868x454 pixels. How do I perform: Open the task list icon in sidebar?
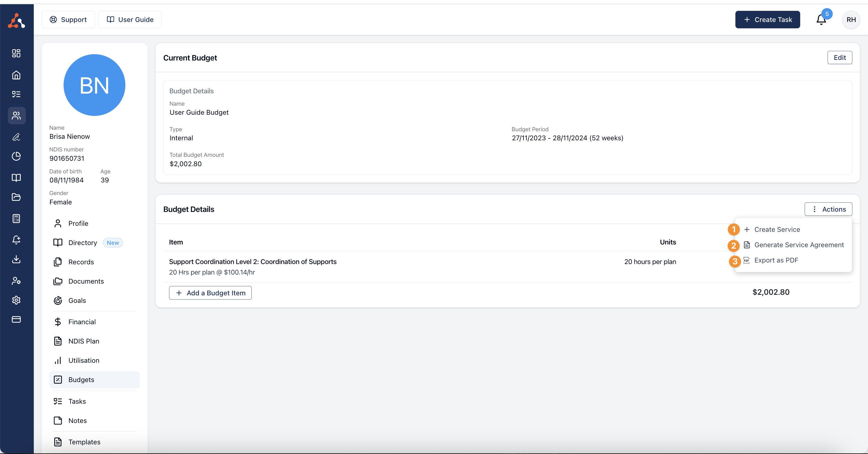pyautogui.click(x=16, y=94)
